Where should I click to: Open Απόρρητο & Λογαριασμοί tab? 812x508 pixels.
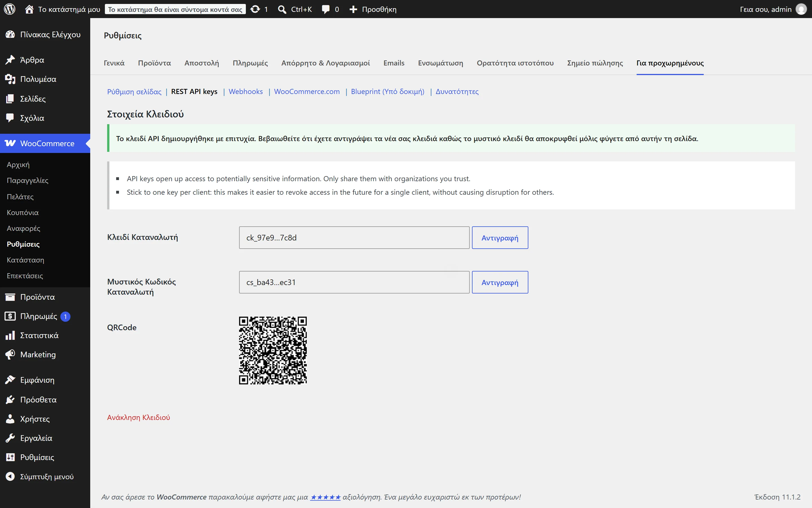[325, 63]
